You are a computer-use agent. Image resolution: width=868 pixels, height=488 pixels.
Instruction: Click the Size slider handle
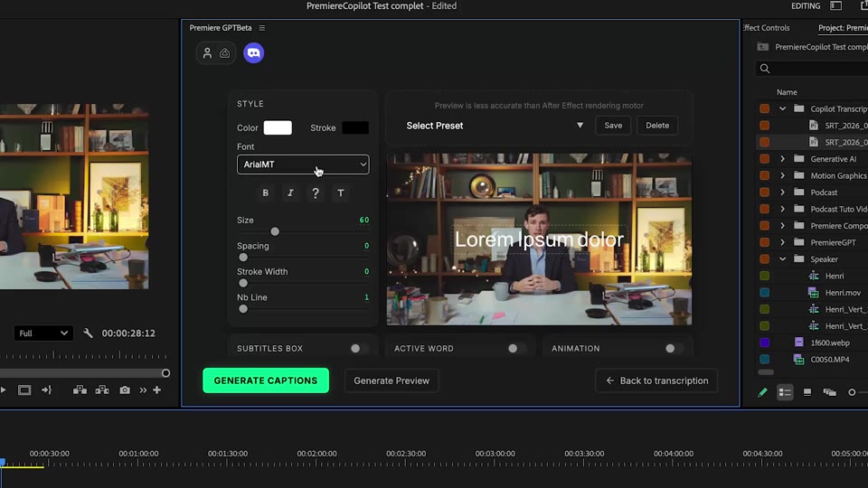click(x=275, y=232)
